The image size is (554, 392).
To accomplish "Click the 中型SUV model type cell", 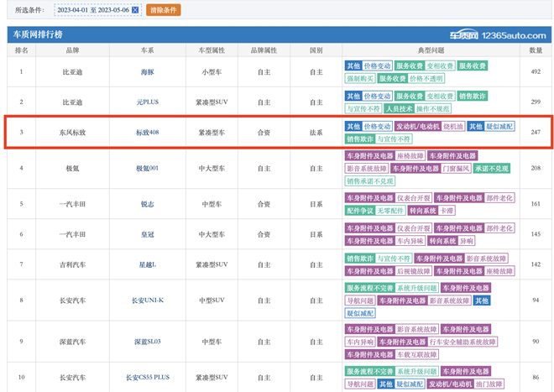I will (x=212, y=301).
